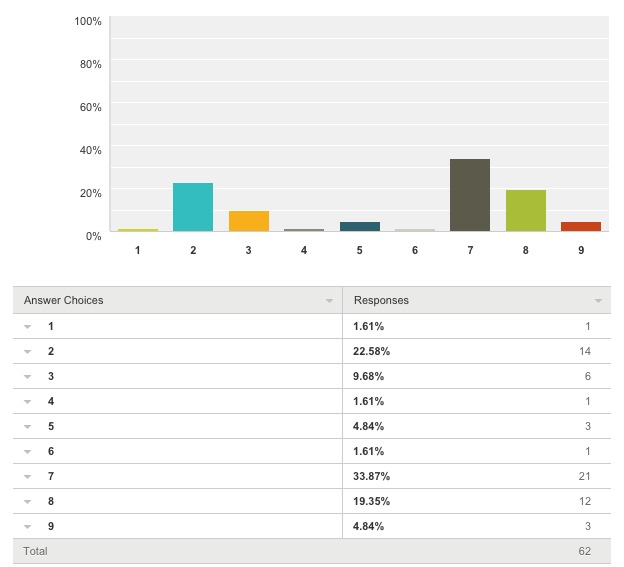Select the dark blue bar for choice 5
Image resolution: width=624 pixels, height=567 pixels.
pyautogui.click(x=360, y=226)
